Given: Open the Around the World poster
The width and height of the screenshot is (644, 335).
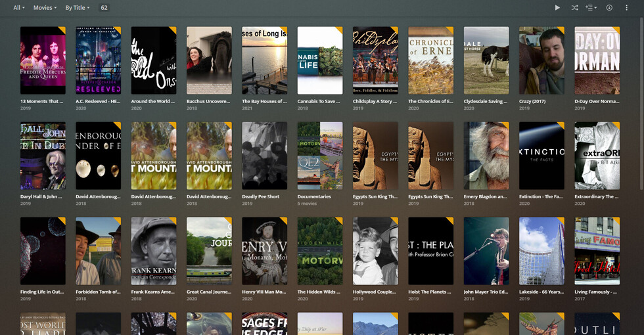Looking at the screenshot, I should pos(154,60).
